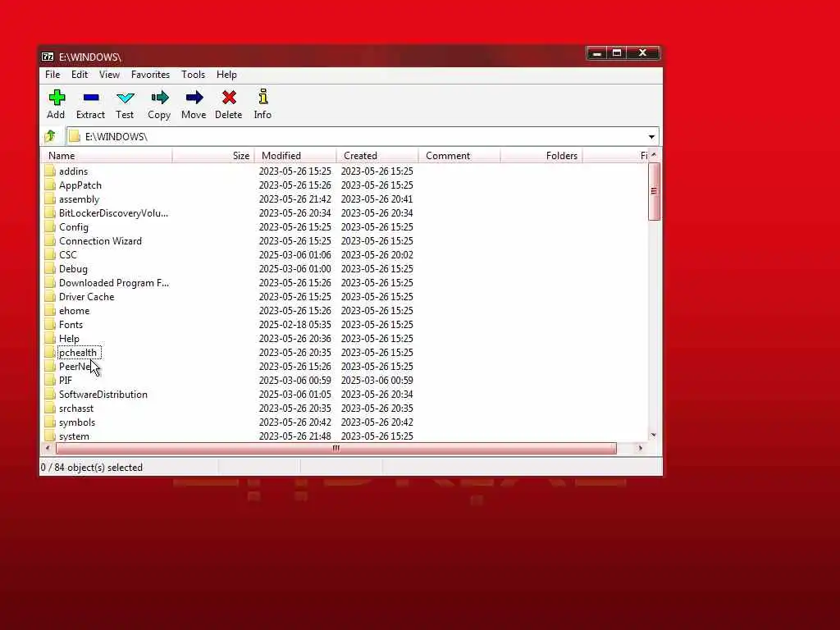Image resolution: width=840 pixels, height=630 pixels.
Task: Select the ehome folder icon
Action: click(x=50, y=310)
